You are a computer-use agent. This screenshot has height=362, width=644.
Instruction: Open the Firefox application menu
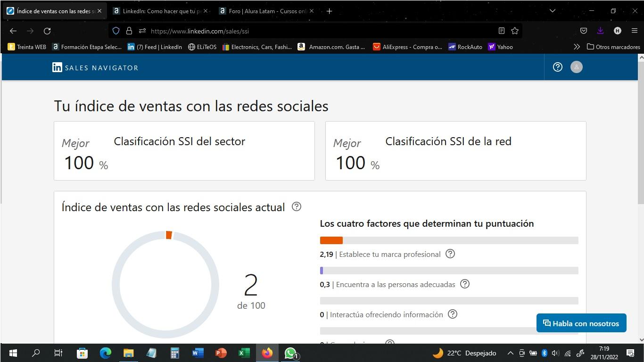(635, 31)
